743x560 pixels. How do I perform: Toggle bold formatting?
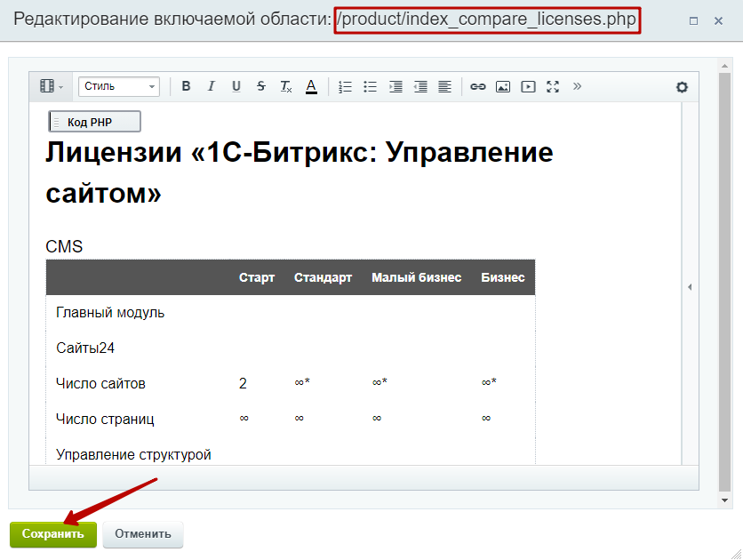(187, 86)
